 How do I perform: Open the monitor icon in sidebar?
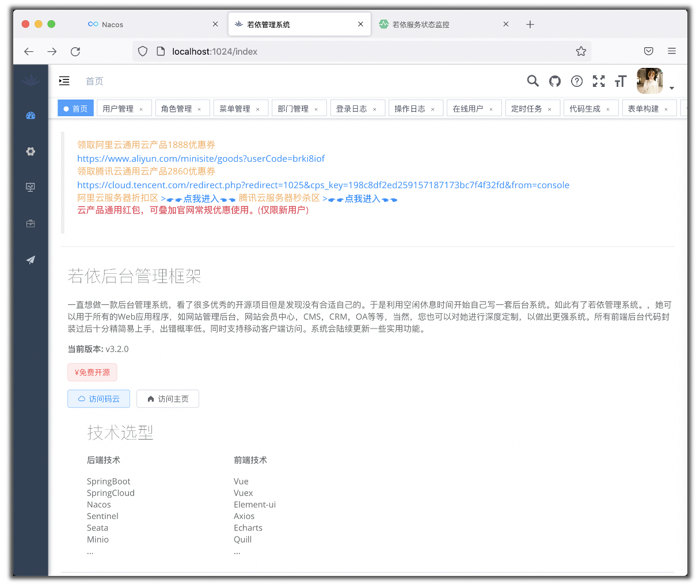pyautogui.click(x=31, y=187)
